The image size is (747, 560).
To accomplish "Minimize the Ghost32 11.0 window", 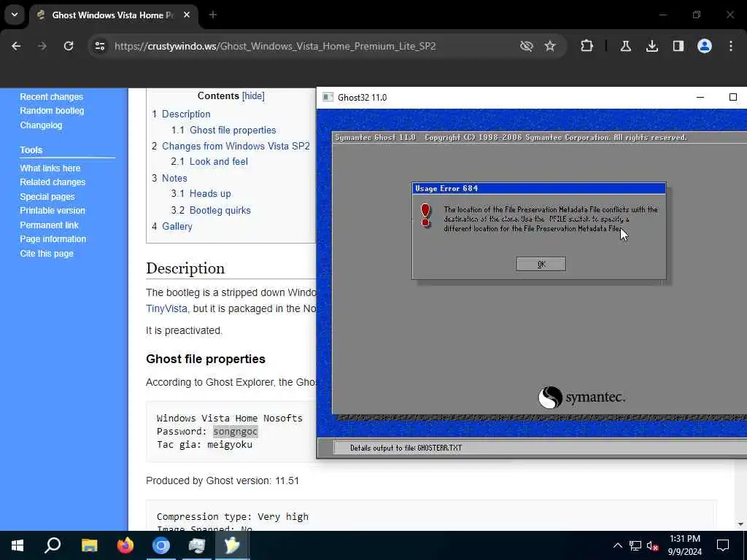I will click(700, 97).
